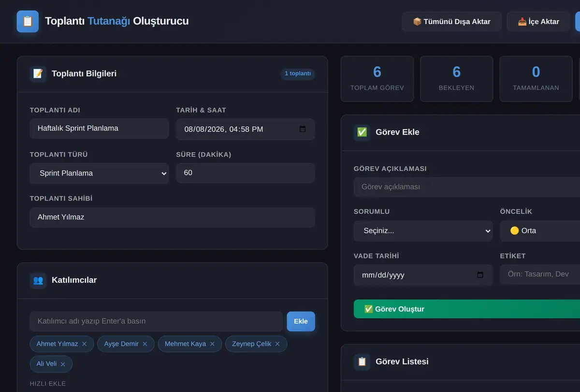Click the participant name input field
Viewport: 580px width, 392px height.
click(156, 321)
